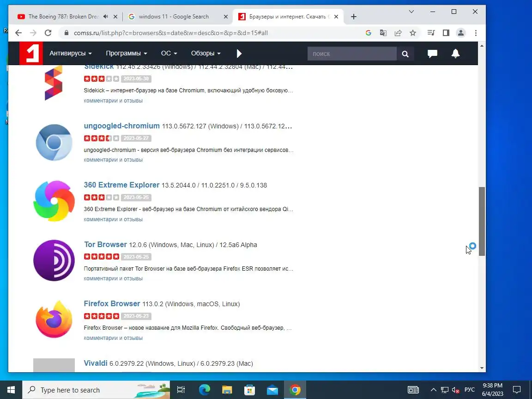Image resolution: width=532 pixels, height=399 pixels.
Task: Click the Firefox Browser star rating
Action: click(x=102, y=316)
